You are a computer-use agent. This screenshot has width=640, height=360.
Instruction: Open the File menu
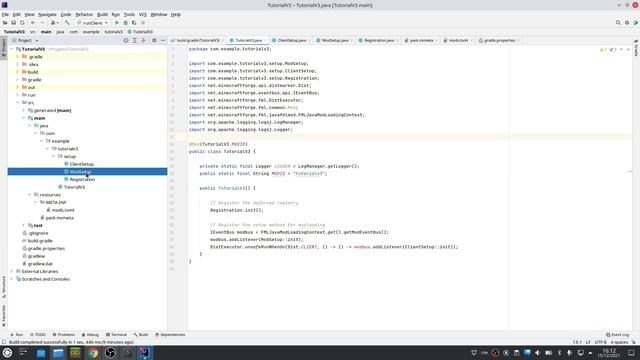5,14
